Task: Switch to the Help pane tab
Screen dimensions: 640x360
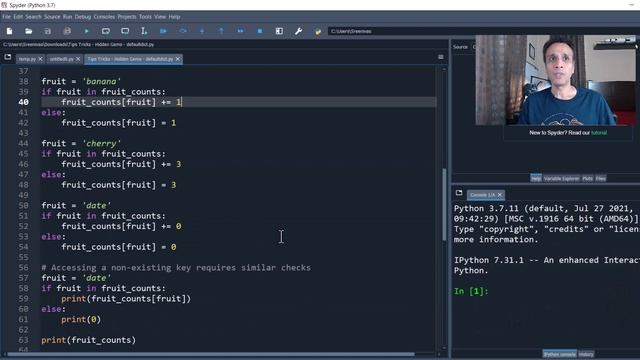Action: pyautogui.click(x=536, y=178)
